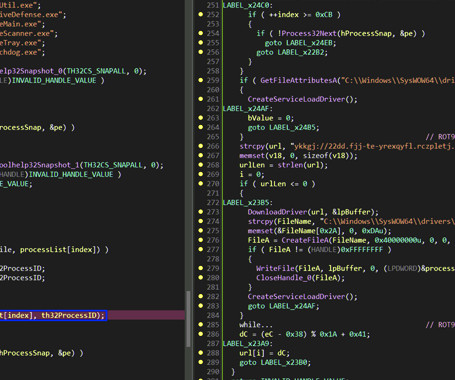
Task: Toggle breakpoint dot beside line 254
Action: pos(201,33)
